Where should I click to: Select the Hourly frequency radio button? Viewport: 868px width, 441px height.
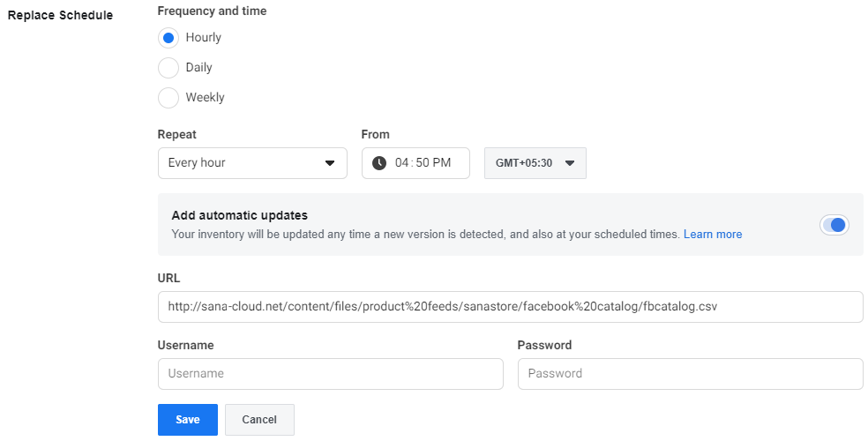tap(168, 38)
